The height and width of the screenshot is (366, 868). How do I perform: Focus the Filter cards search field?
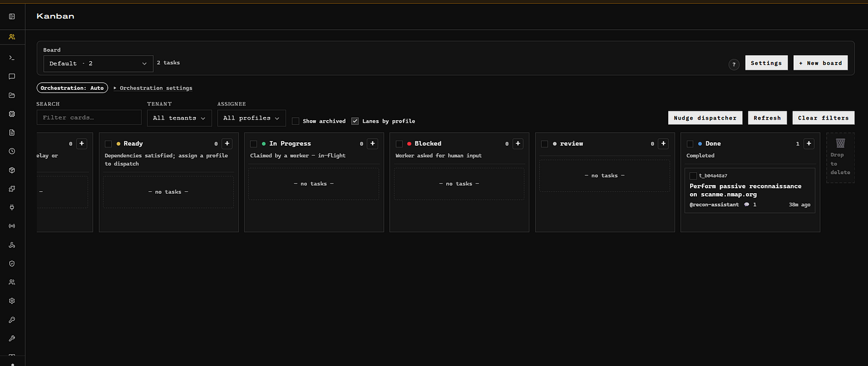(89, 117)
